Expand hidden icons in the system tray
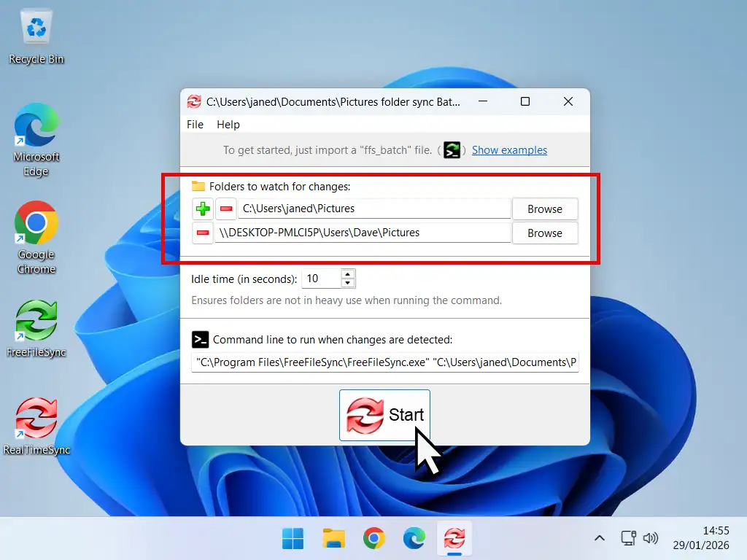 click(599, 538)
